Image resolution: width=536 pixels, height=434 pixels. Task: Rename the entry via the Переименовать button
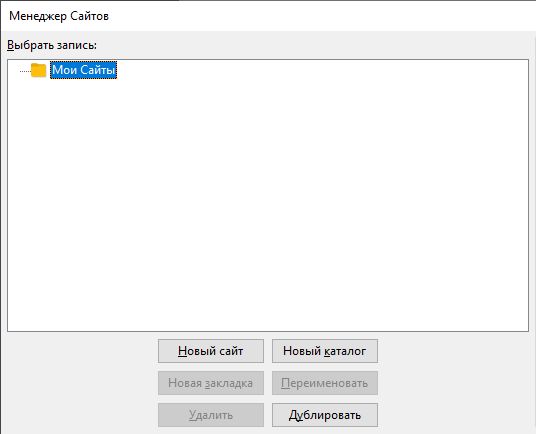point(325,383)
